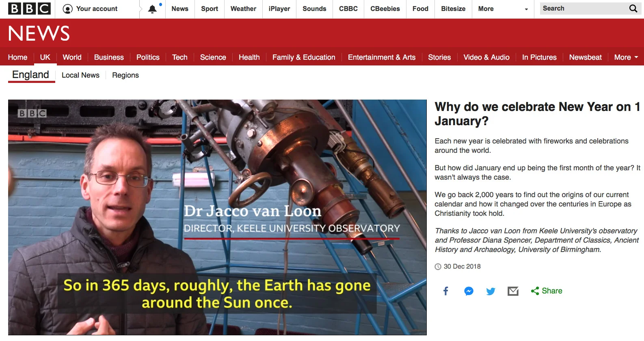
Task: Select the Politics news tab
Action: coord(148,57)
